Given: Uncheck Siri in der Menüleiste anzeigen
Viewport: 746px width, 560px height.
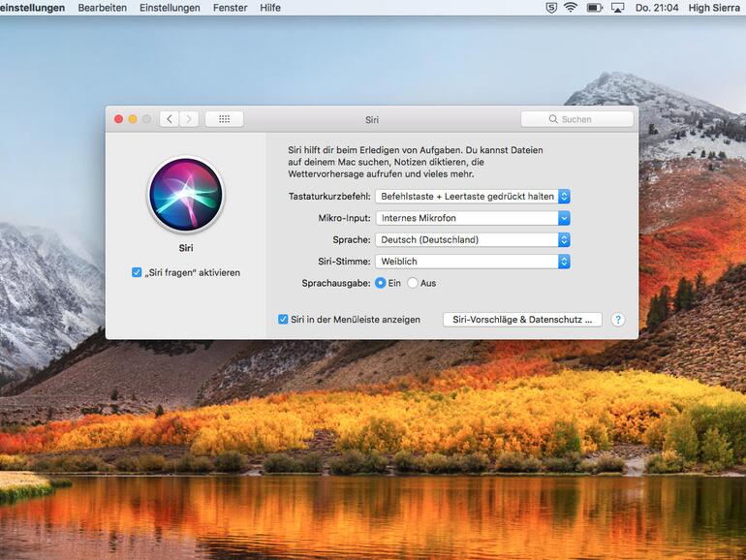Looking at the screenshot, I should coord(283,319).
